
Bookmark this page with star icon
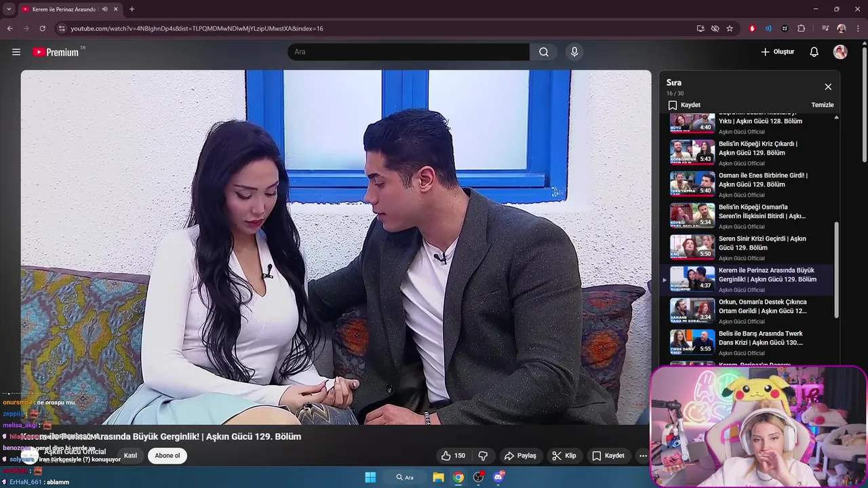click(730, 28)
